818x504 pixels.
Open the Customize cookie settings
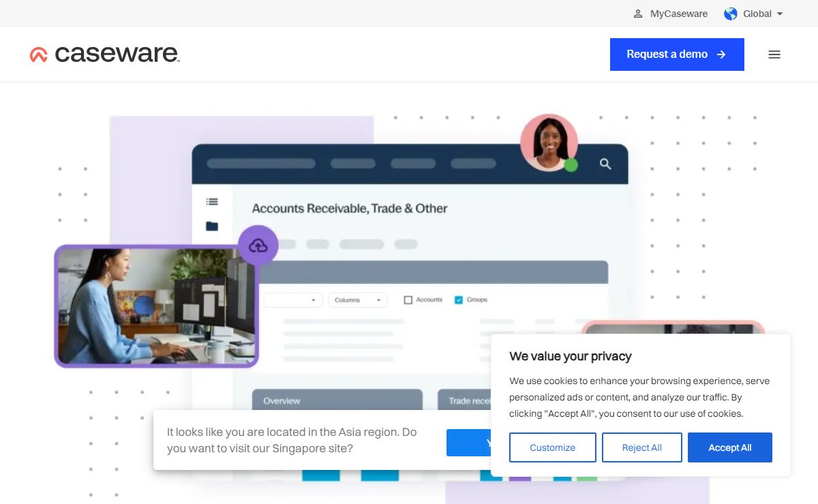[x=552, y=447]
